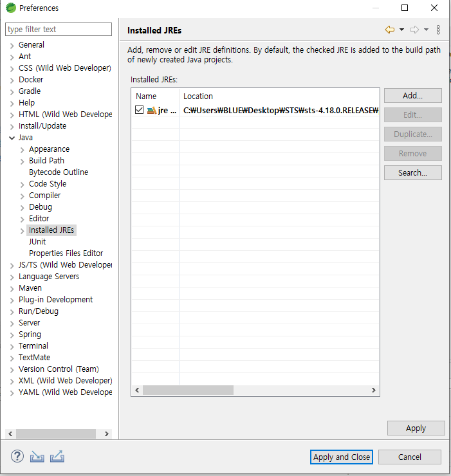The width and height of the screenshot is (451, 476).
Task: Click the JRE location path cell
Action: click(281, 110)
